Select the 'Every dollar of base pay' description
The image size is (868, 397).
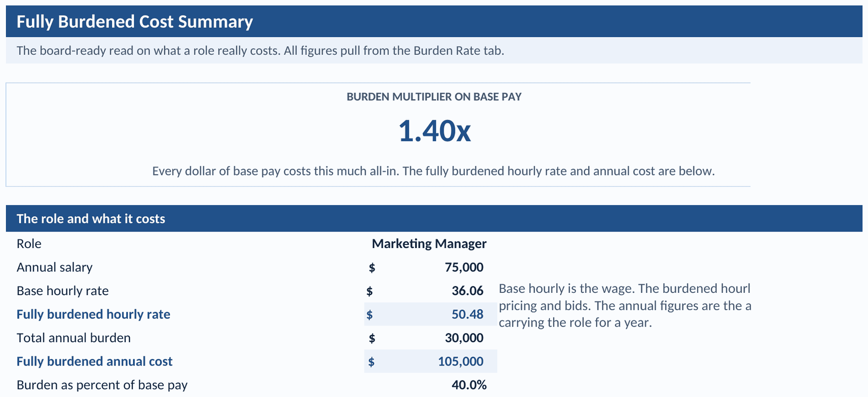pos(433,171)
